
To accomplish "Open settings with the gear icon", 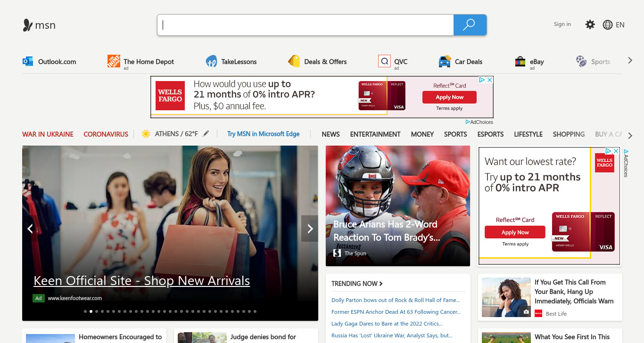I will coord(590,24).
